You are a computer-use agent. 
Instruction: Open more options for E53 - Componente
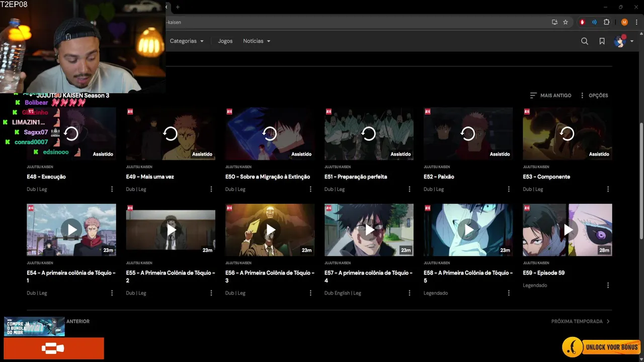(x=608, y=189)
